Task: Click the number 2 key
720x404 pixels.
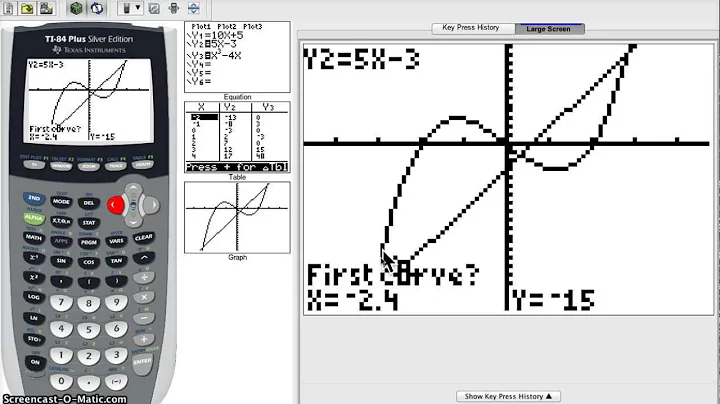Action: (x=89, y=356)
